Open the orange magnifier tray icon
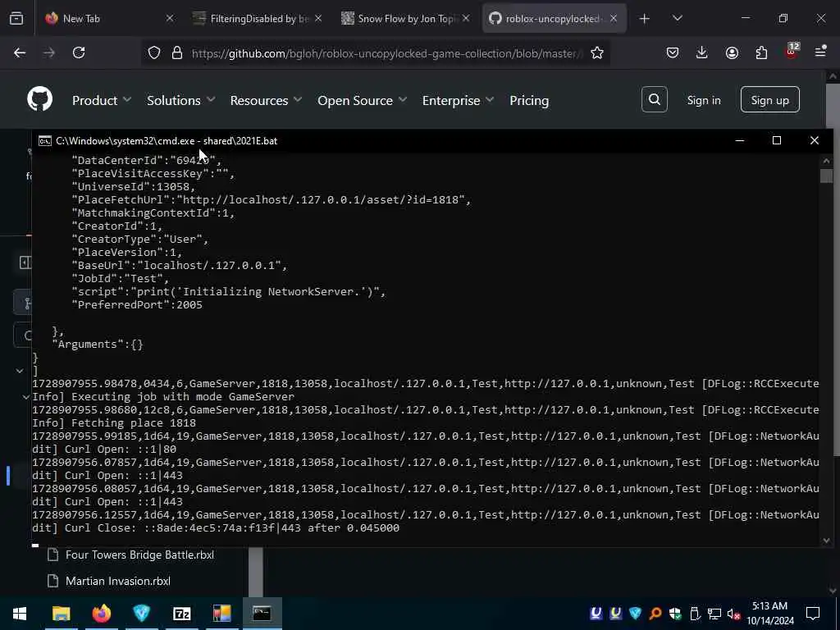 [x=655, y=614]
